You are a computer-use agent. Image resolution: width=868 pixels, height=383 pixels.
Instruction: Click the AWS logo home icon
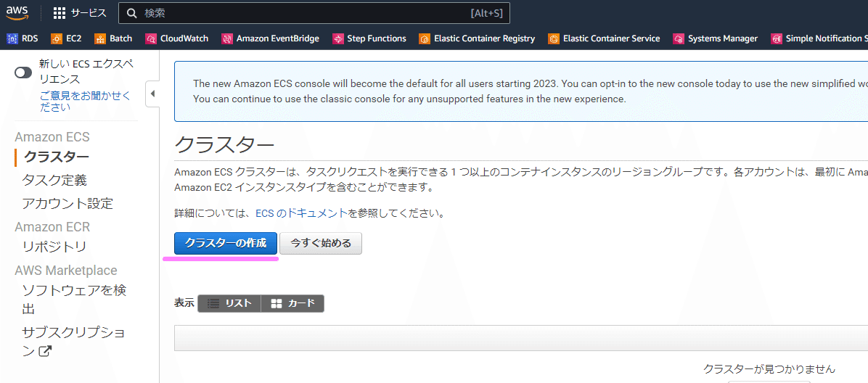(x=17, y=13)
